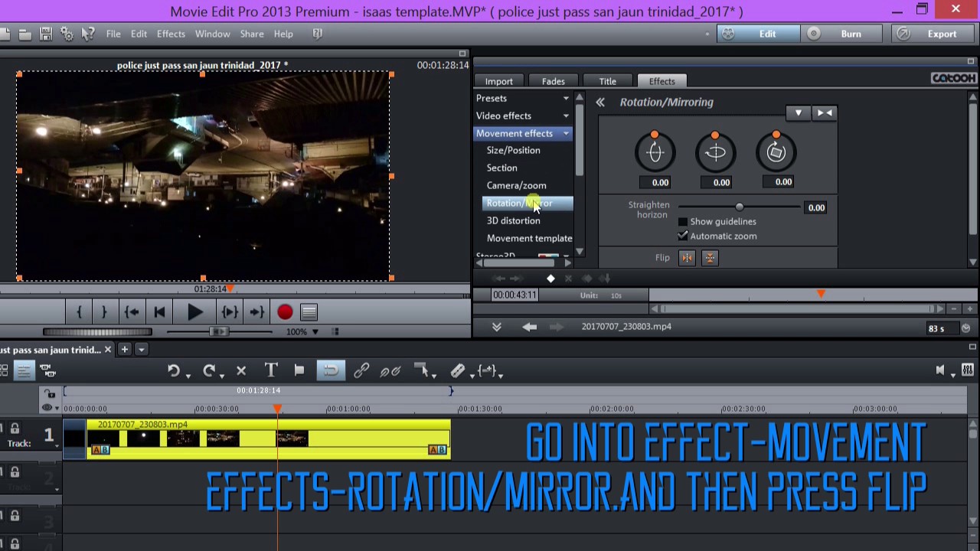This screenshot has width=980, height=551.
Task: Switch to timeline mode view
Action: tap(24, 371)
